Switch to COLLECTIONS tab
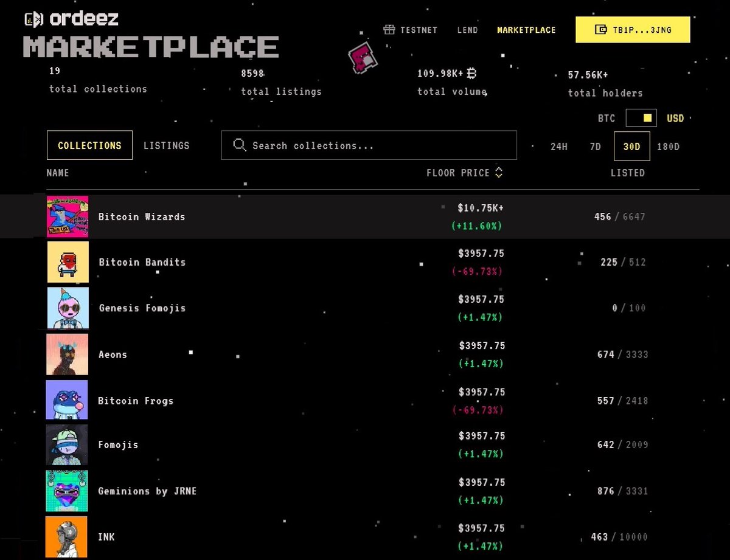Screen dimensions: 730x560 tap(89, 145)
